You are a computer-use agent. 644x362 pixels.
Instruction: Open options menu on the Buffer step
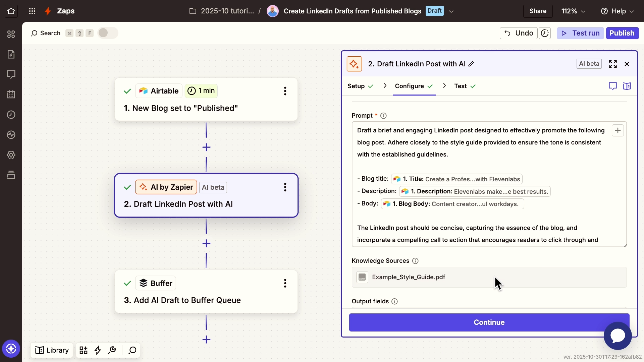285,283
